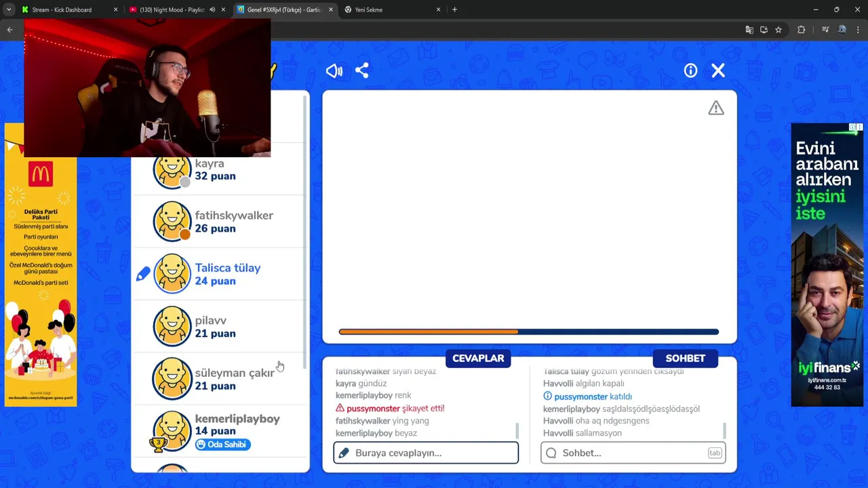Image resolution: width=868 pixels, height=488 pixels.
Task: Click 'Havvolli algıları kapalı' chat message
Action: (584, 384)
